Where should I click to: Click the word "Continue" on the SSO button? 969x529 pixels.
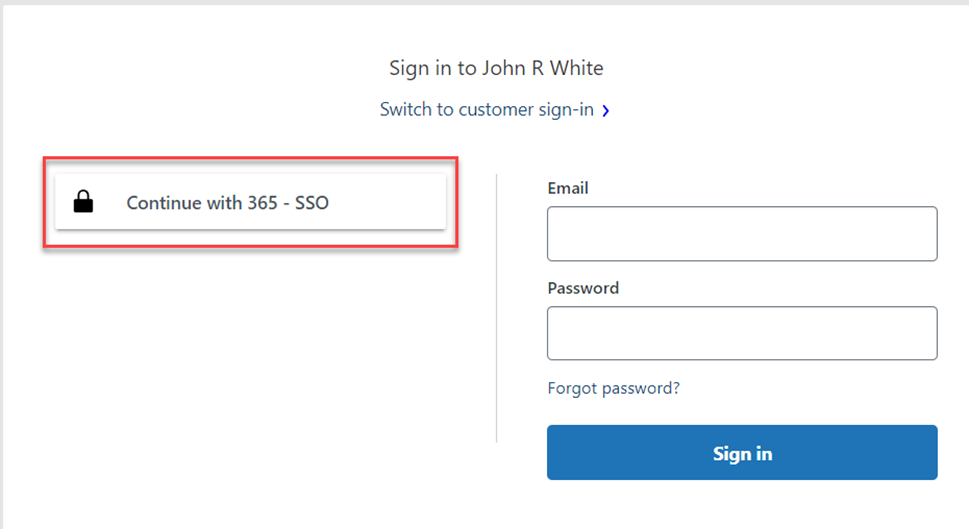tap(162, 203)
